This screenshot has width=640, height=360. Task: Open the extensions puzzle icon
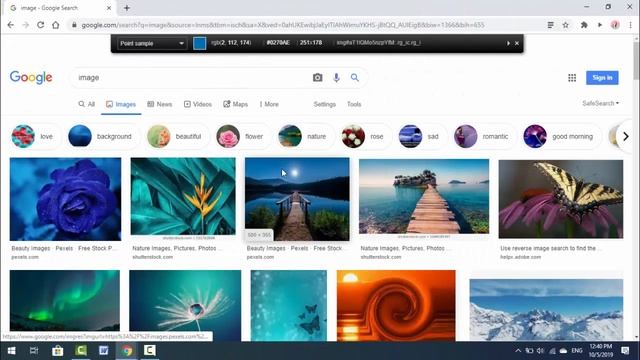tap(584, 25)
